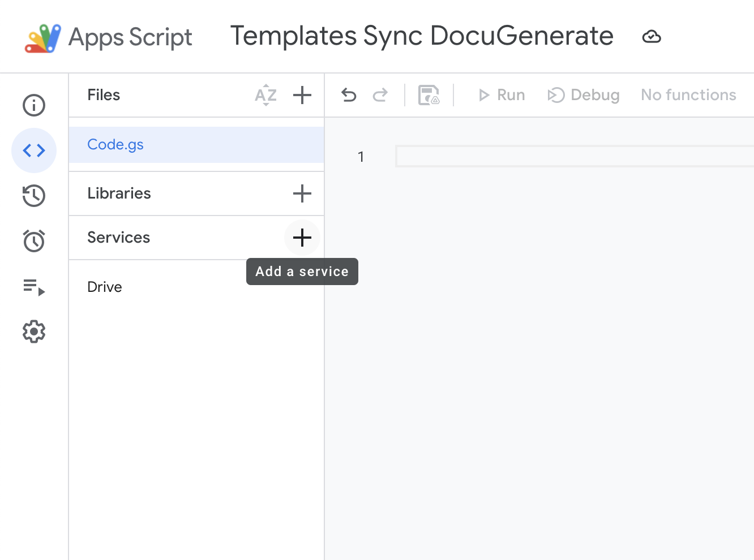Image resolution: width=754 pixels, height=560 pixels.
Task: Click the Apps Script home link text
Action: 130,38
